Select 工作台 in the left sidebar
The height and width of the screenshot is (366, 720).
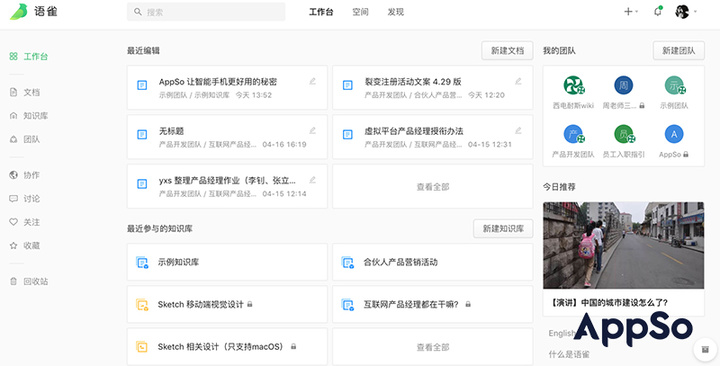28,56
